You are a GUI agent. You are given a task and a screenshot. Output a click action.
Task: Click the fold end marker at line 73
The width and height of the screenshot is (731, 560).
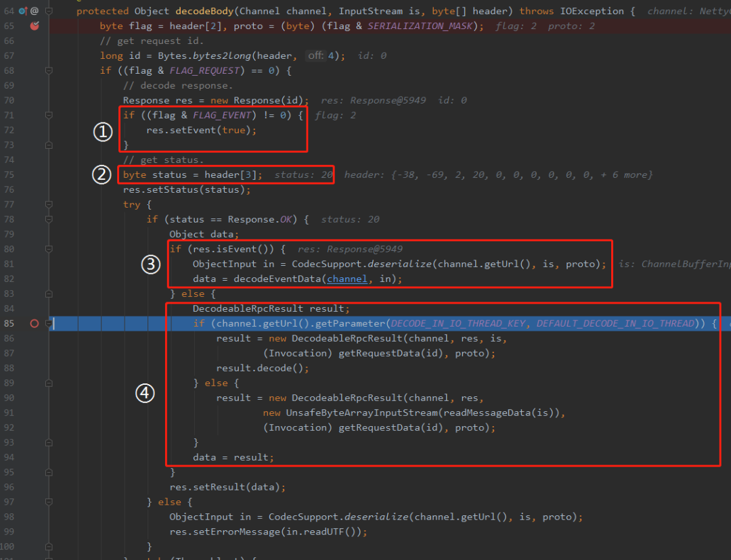tap(49, 145)
